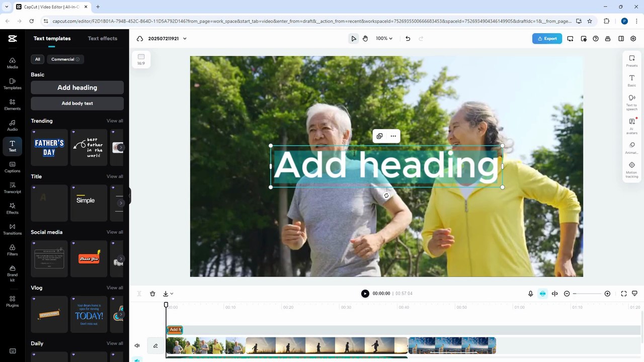This screenshot has height=362, width=644.
Task: Click the timeline zoom slider track
Action: (587, 294)
